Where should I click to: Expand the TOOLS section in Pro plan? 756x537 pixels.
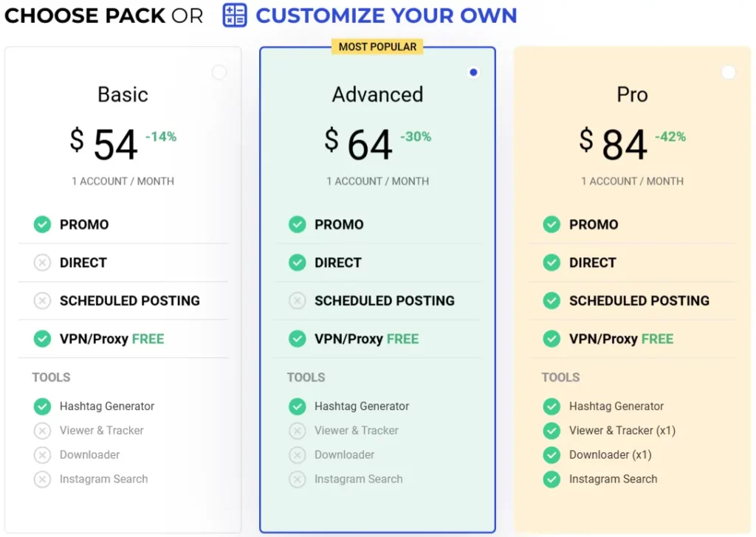[560, 377]
